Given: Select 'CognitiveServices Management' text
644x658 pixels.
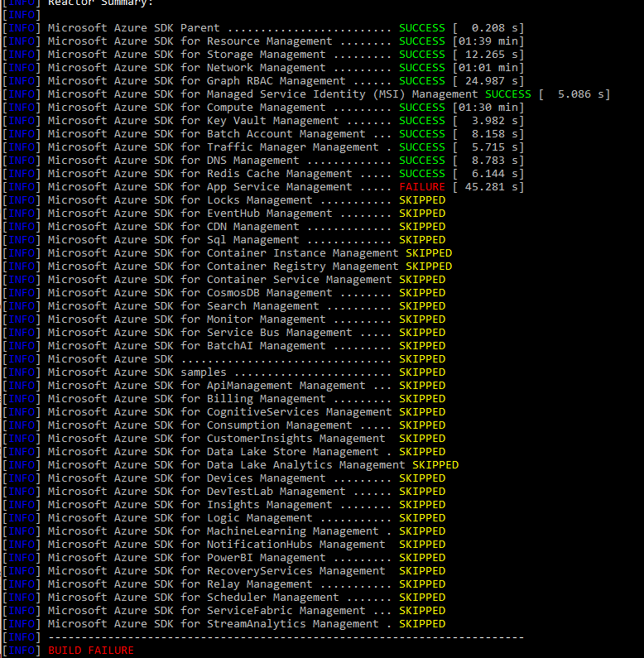Looking at the screenshot, I should [299, 412].
